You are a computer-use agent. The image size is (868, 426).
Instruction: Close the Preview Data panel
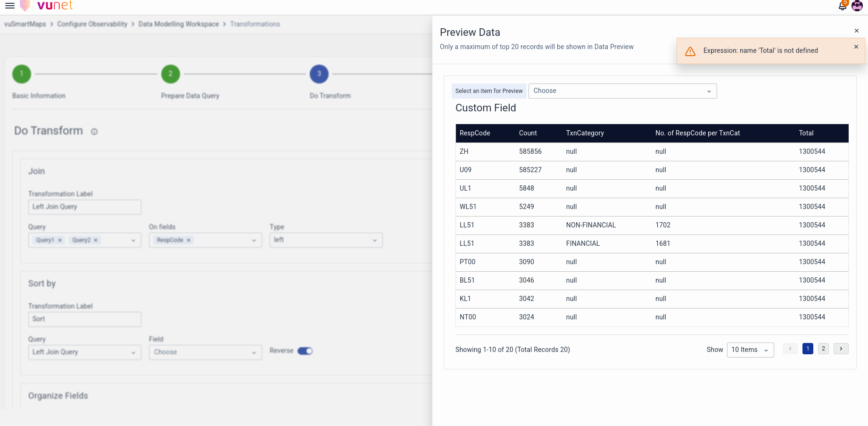856,31
